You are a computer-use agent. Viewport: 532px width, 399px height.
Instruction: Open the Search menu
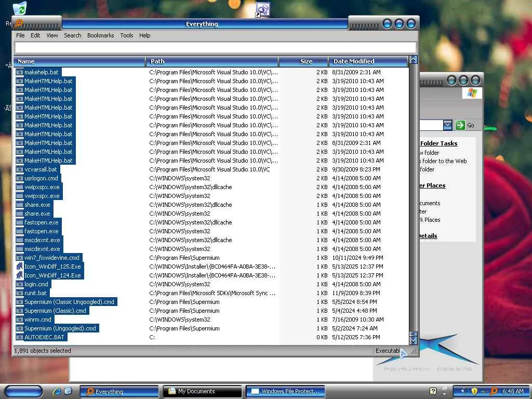[x=73, y=35]
